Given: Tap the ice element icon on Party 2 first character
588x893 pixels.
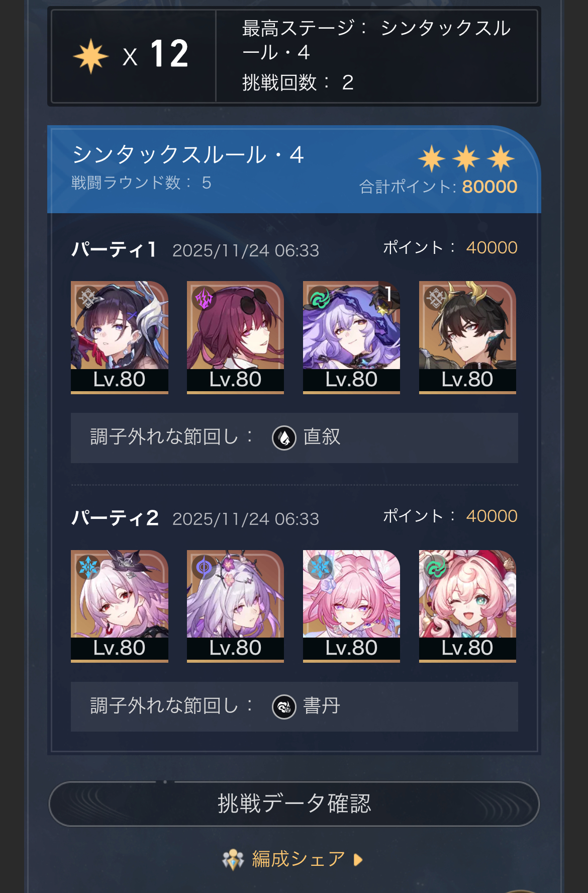Looking at the screenshot, I should point(88,567).
